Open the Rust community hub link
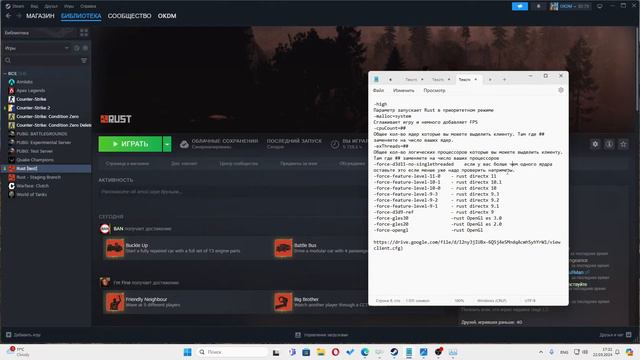This screenshot has width=640, height=360. pyautogui.click(x=238, y=164)
